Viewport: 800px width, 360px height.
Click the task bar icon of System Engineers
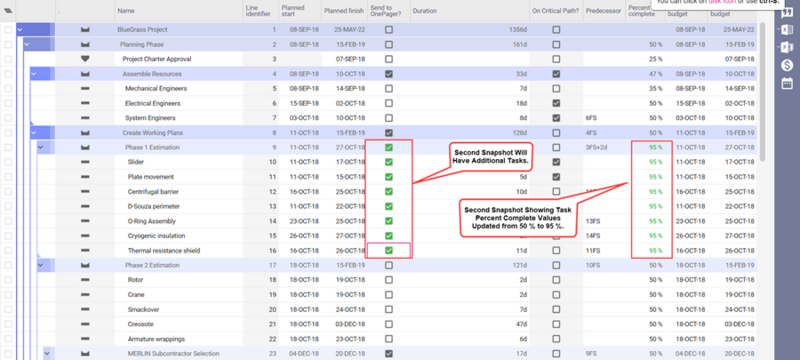click(85, 118)
